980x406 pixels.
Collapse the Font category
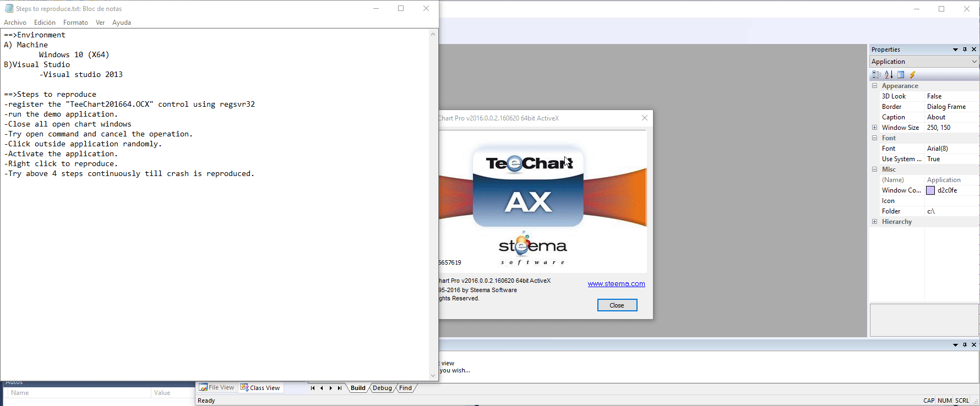coord(874,138)
